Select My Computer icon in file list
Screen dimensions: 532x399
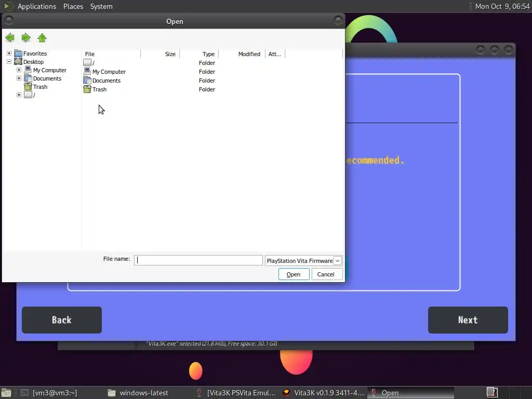[87, 72]
